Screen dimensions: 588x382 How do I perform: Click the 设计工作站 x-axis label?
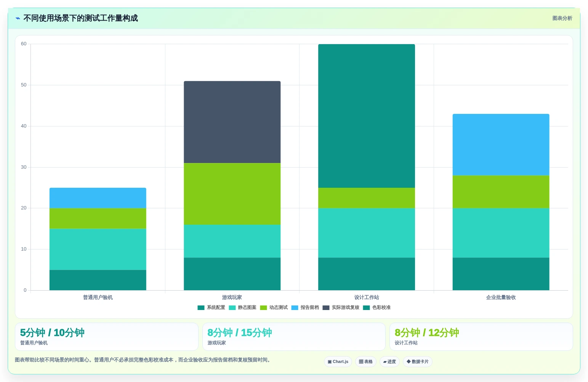[x=367, y=297]
